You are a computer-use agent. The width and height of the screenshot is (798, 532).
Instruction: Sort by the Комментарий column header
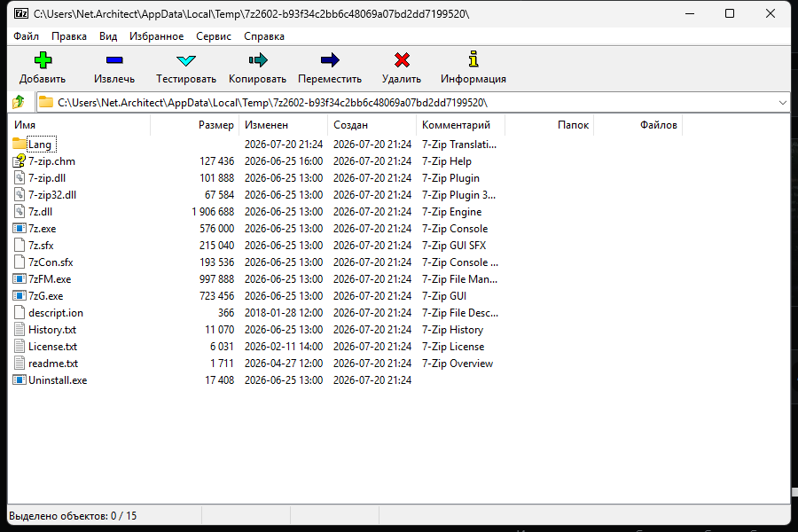tap(460, 125)
